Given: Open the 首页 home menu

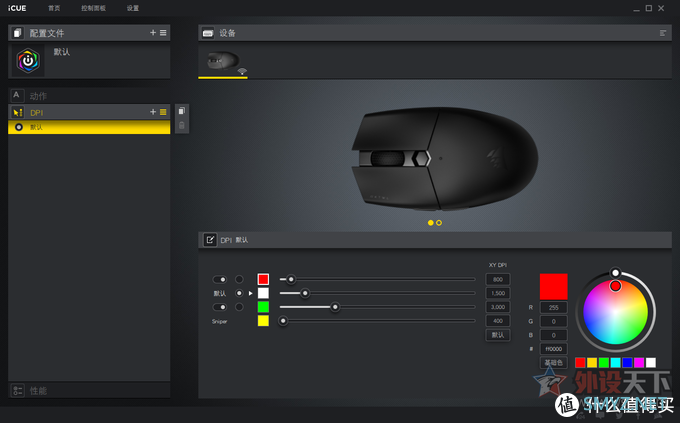Looking at the screenshot, I should pos(54,8).
